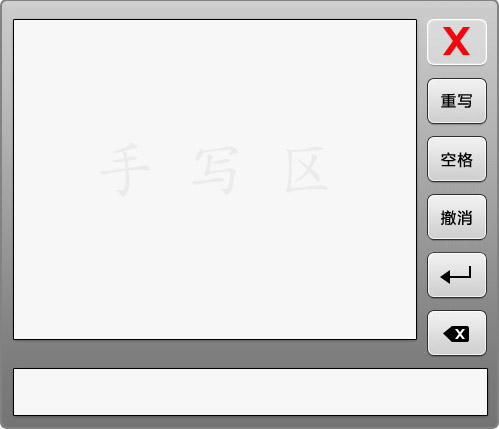
Task: Confirm input with the return arrow key
Action: tap(457, 275)
